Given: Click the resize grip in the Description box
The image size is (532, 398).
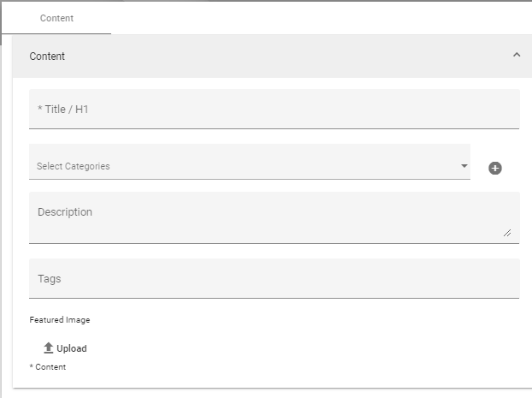Looking at the screenshot, I should 507,233.
